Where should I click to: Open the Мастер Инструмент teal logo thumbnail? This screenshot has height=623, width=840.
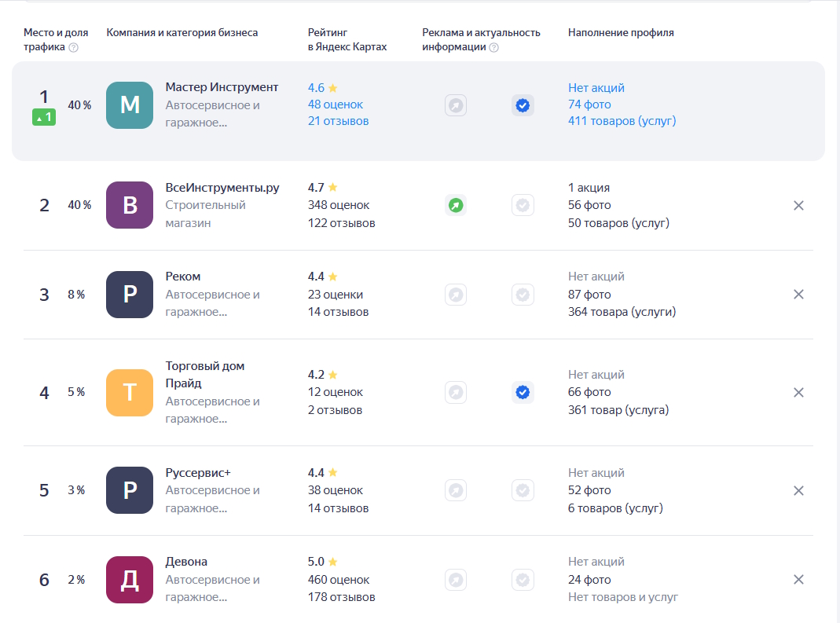click(130, 105)
